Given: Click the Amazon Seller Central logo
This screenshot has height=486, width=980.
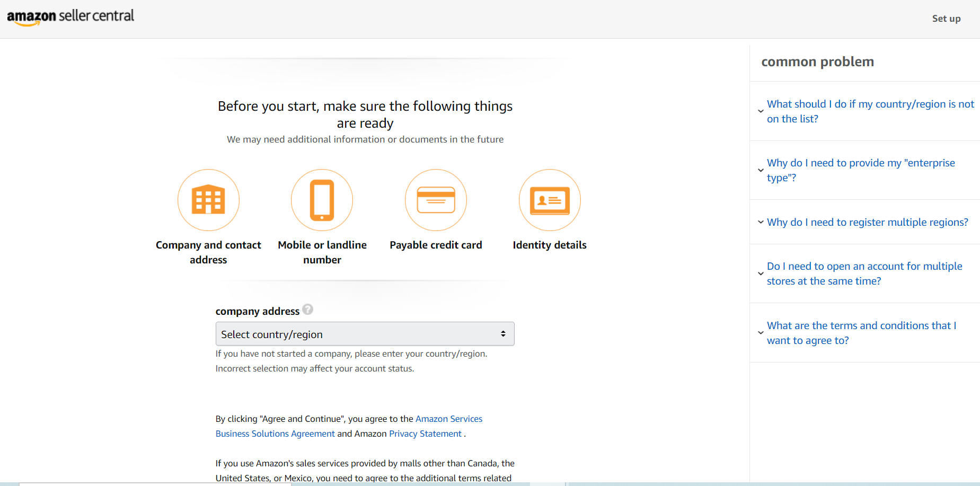Looking at the screenshot, I should click(x=70, y=16).
